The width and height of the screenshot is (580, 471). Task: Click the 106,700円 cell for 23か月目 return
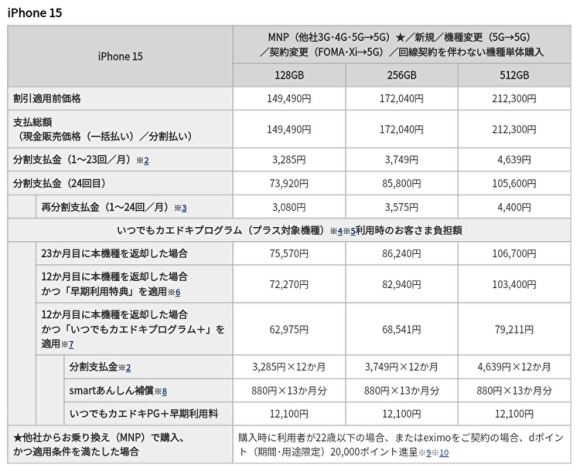(514, 254)
